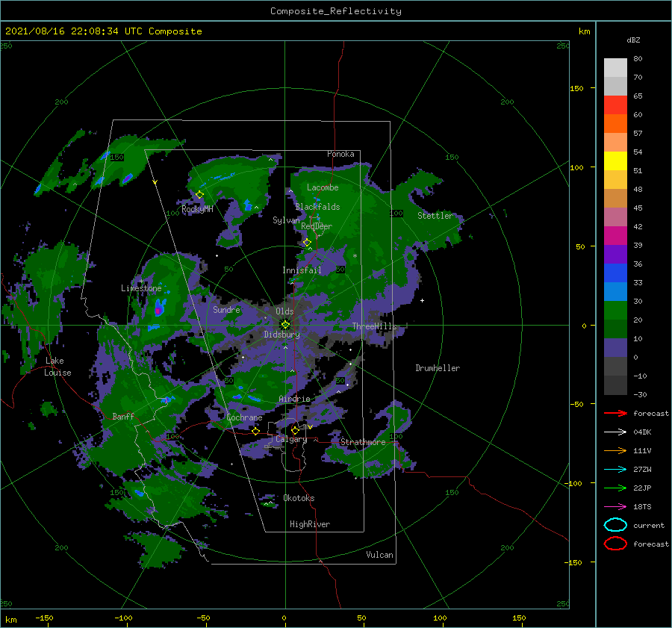Screen dimensions: 672x628
Task: Click the cyan 27ZW arrow in legend
Action: (615, 470)
